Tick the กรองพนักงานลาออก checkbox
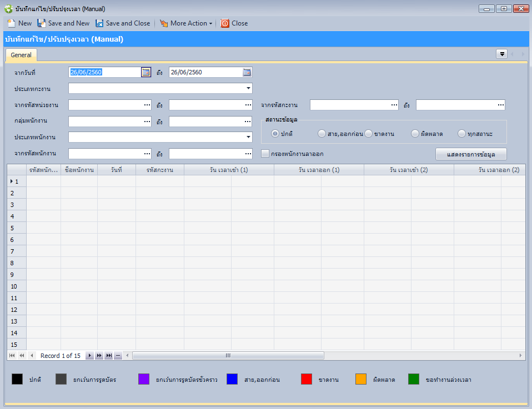Image resolution: width=532 pixels, height=409 pixels. click(265, 154)
